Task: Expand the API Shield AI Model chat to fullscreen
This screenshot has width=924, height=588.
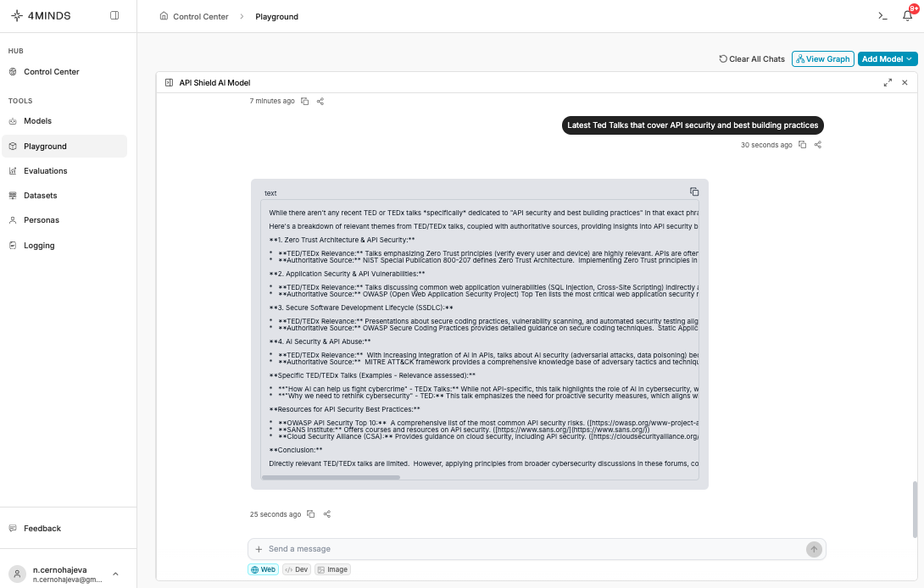Action: [888, 82]
